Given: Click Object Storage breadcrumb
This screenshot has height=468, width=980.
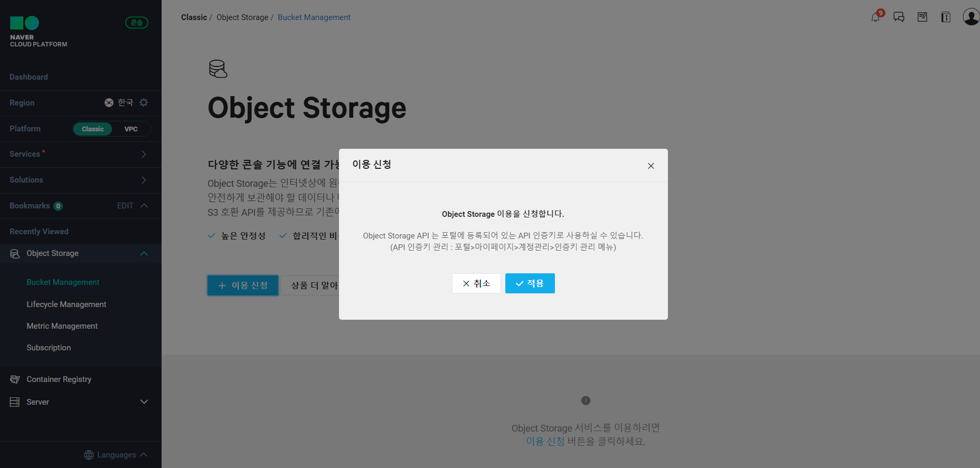Looking at the screenshot, I should [x=242, y=17].
